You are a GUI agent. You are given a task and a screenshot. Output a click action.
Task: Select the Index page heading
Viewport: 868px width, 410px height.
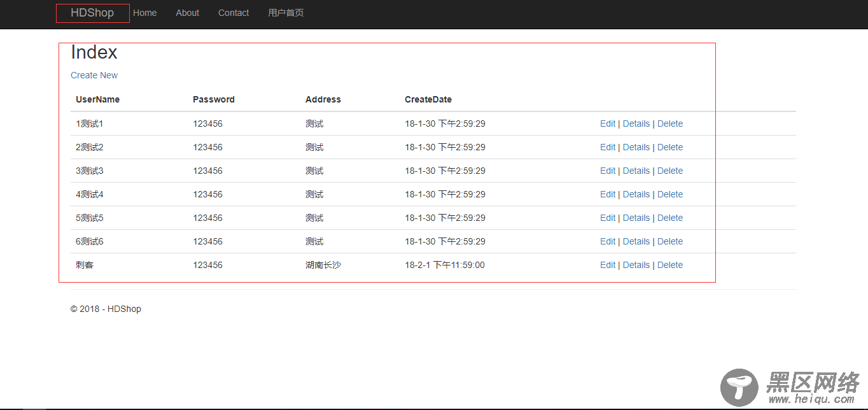tap(94, 52)
